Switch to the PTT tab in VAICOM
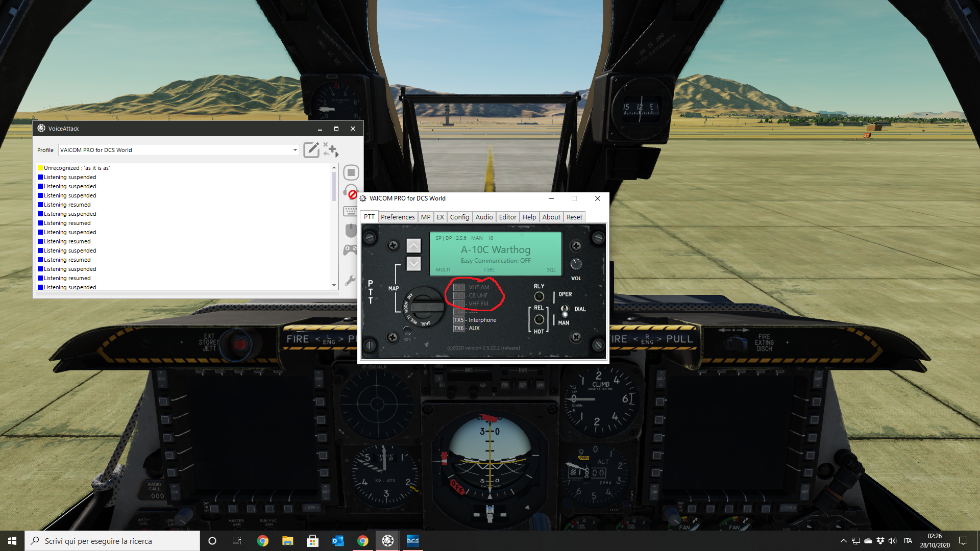The image size is (980, 551). (x=369, y=217)
